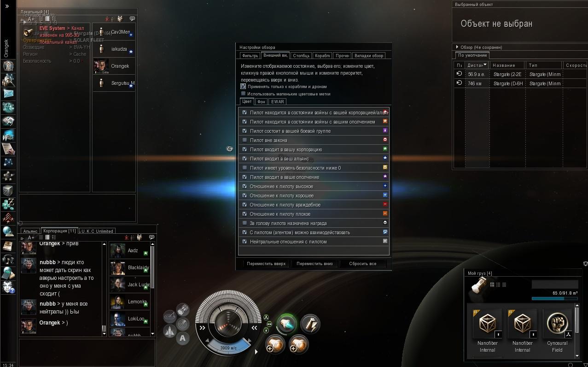The width and height of the screenshot is (588, 367).
Task: Select the Stargate row at 746 км
Action: pos(520,83)
